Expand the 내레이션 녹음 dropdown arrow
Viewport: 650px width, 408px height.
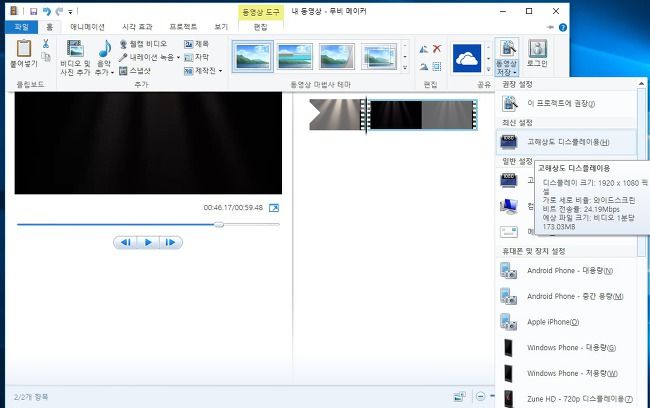tap(178, 57)
